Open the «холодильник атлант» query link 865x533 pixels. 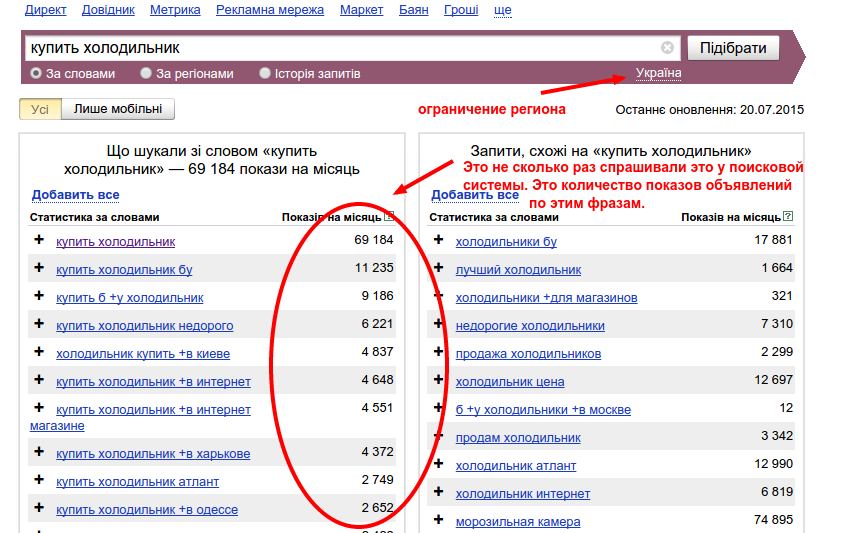pyautogui.click(x=515, y=465)
